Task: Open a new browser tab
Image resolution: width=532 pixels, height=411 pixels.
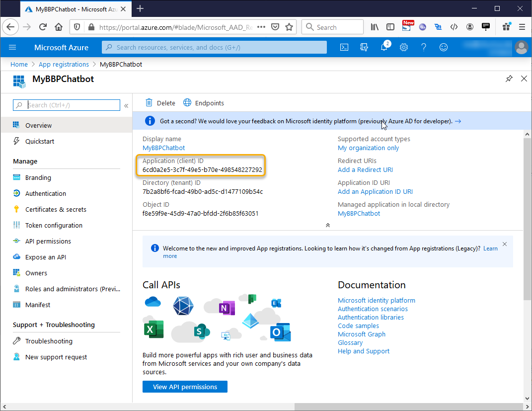Action: [140, 9]
